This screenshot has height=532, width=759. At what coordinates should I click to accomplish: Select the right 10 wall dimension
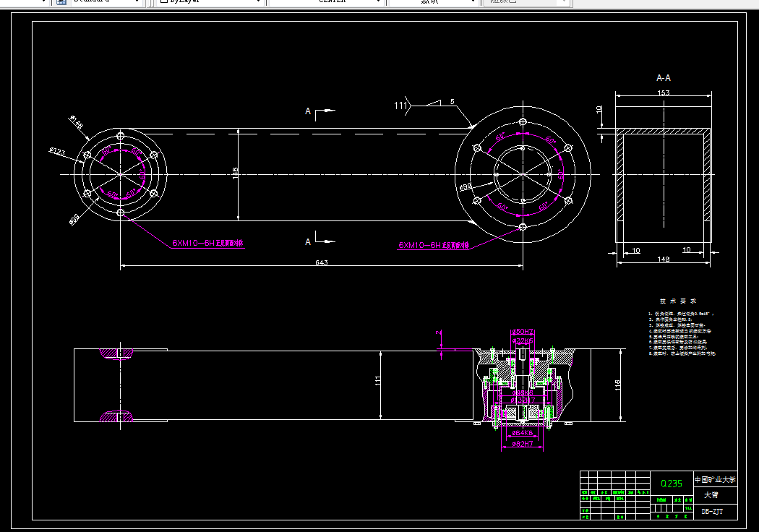[x=687, y=250]
